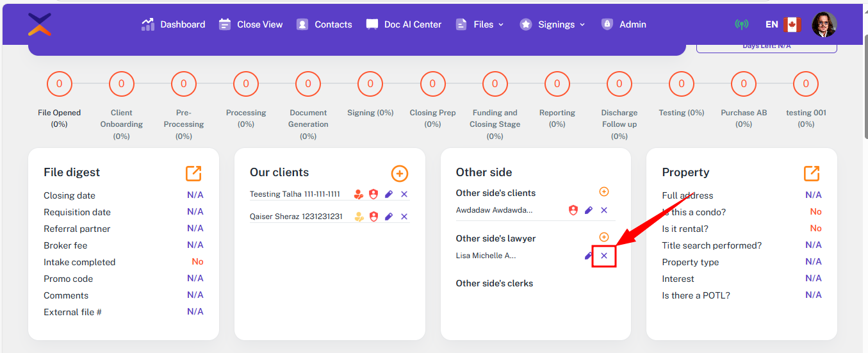The image size is (868, 353).
Task: Remove Qaiser Sheraz using the X icon
Action: tap(404, 217)
